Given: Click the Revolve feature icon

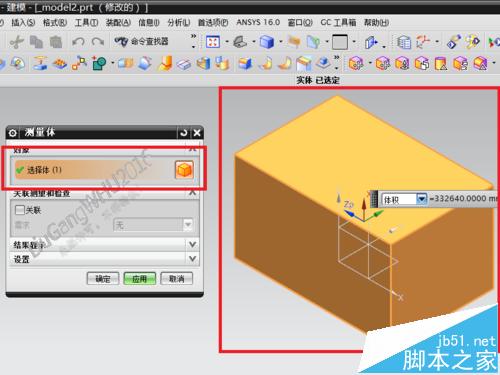Looking at the screenshot, I should 145,63.
